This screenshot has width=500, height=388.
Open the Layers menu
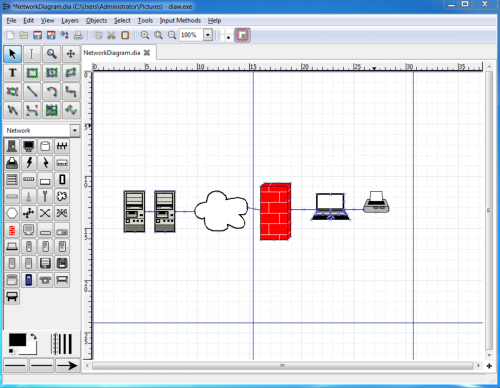point(70,21)
